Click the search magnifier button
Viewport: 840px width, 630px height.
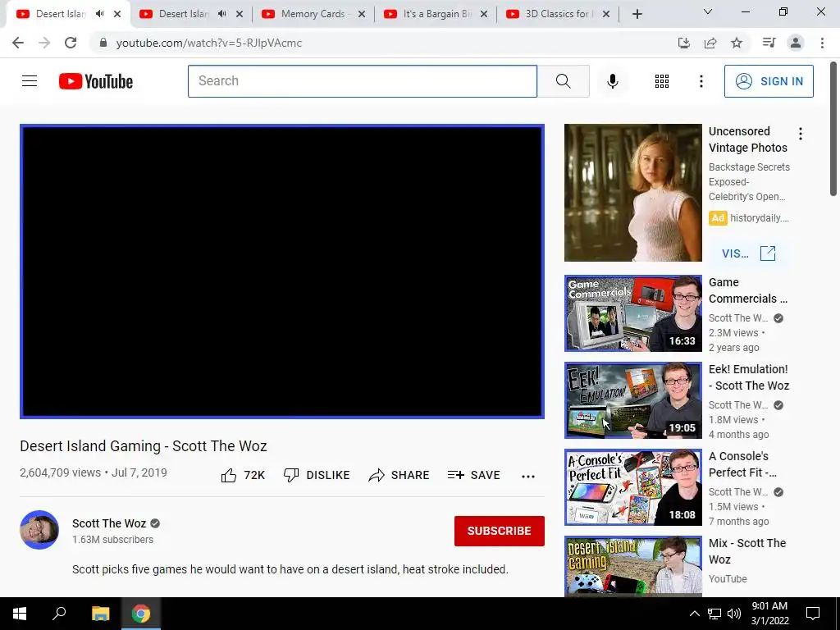(563, 81)
